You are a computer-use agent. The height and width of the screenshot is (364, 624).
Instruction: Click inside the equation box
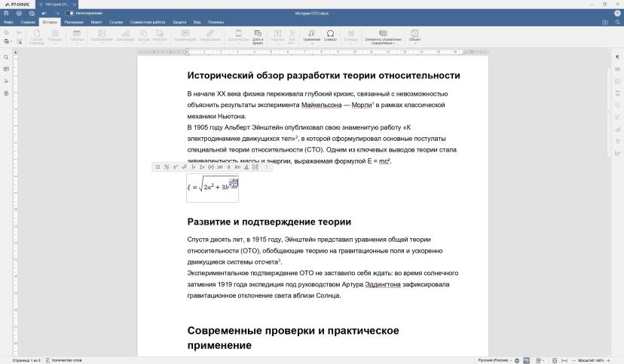click(x=213, y=188)
